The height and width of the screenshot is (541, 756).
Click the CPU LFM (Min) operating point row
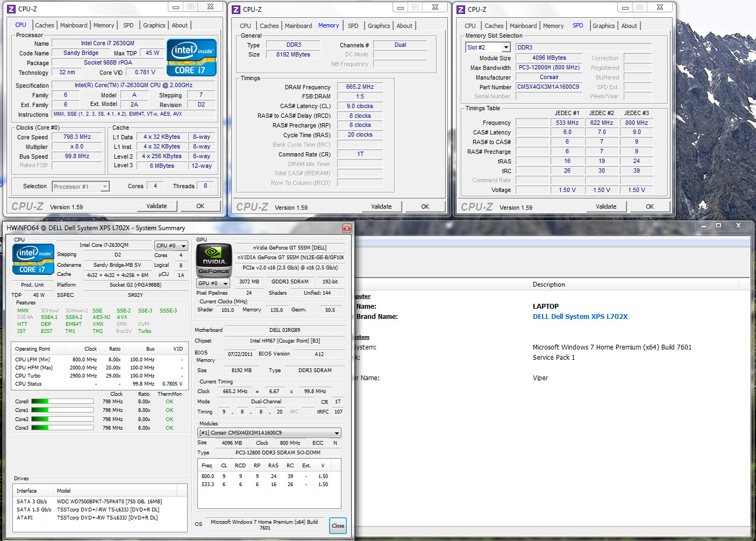pyautogui.click(x=99, y=360)
